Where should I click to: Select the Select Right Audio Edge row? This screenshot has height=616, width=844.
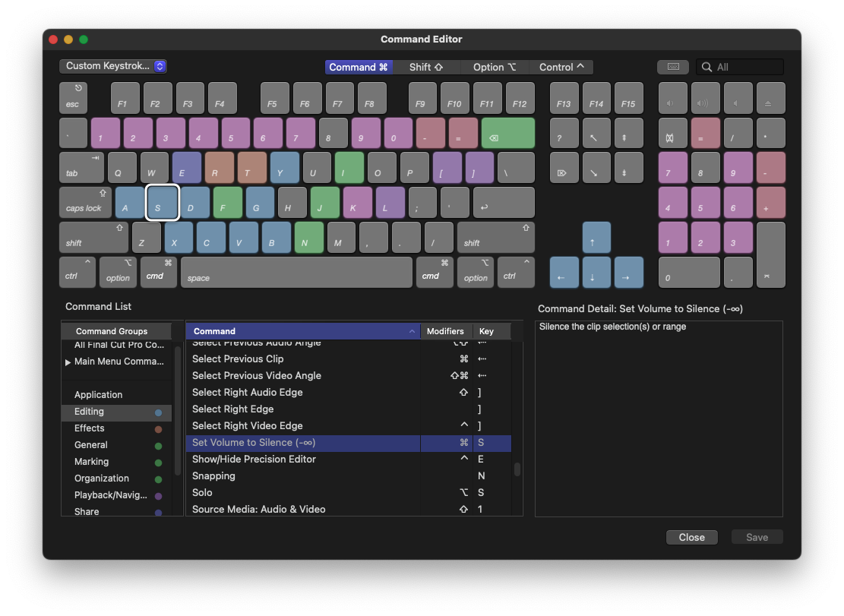[x=349, y=392]
